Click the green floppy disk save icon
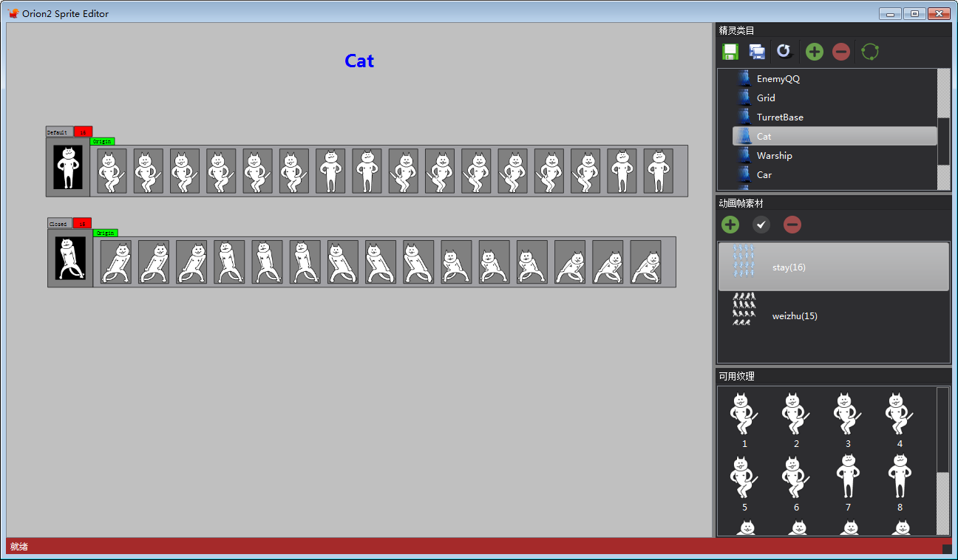The image size is (958, 560). pos(730,52)
